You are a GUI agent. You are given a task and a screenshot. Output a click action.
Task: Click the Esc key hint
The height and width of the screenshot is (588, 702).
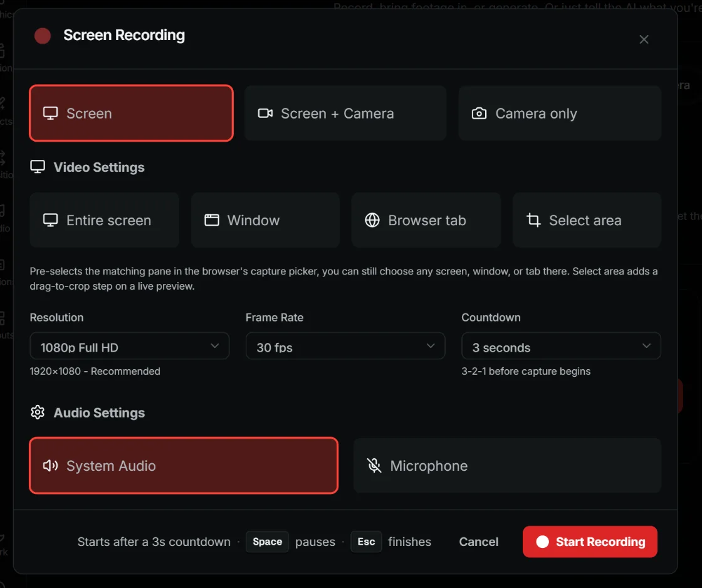click(x=366, y=542)
